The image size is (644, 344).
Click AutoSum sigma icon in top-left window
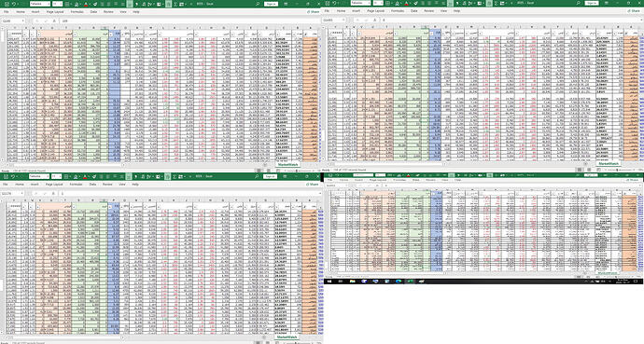[x=175, y=4]
